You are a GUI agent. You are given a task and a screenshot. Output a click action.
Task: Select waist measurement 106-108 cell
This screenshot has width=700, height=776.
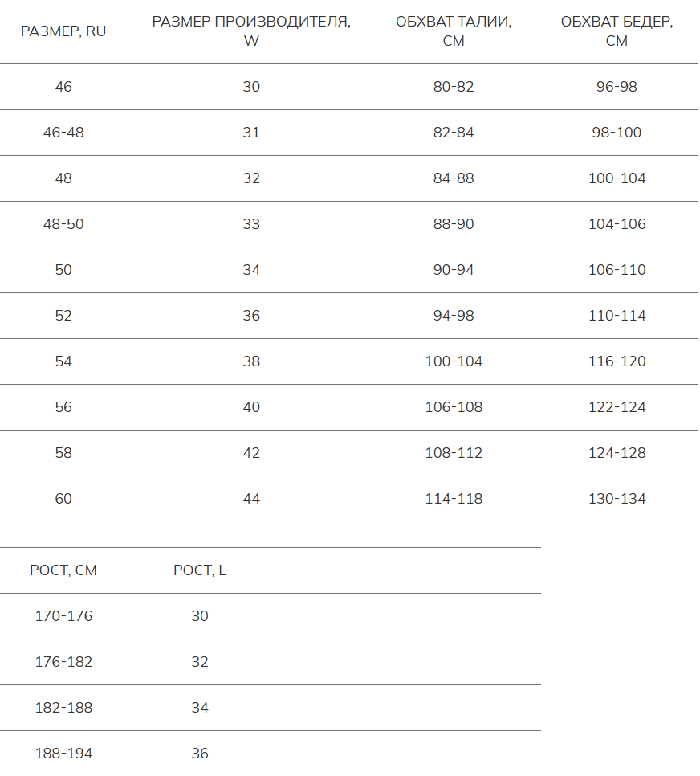tap(454, 407)
